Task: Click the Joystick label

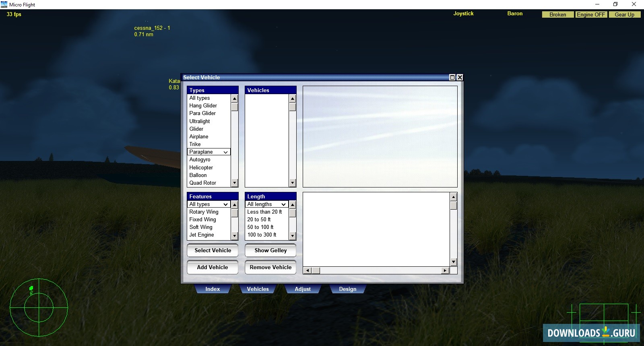Action: coord(463,13)
